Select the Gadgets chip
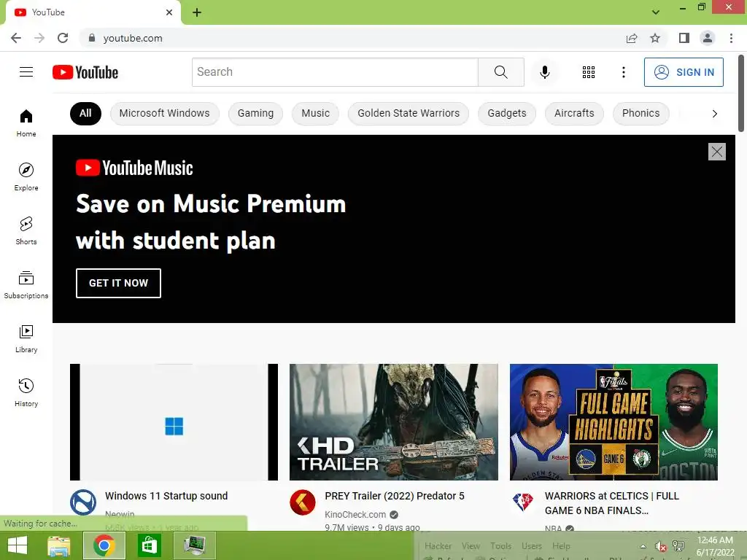The width and height of the screenshot is (747, 560). coord(507,113)
